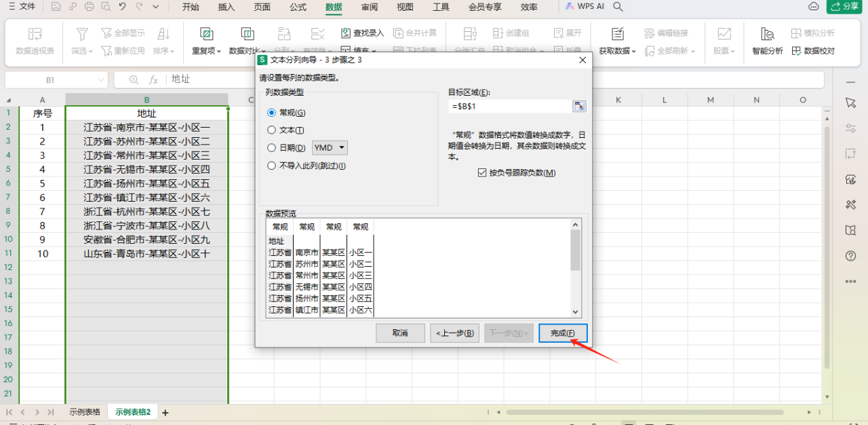
Task: Switch to the Home (开始) tab
Action: pyautogui.click(x=191, y=7)
